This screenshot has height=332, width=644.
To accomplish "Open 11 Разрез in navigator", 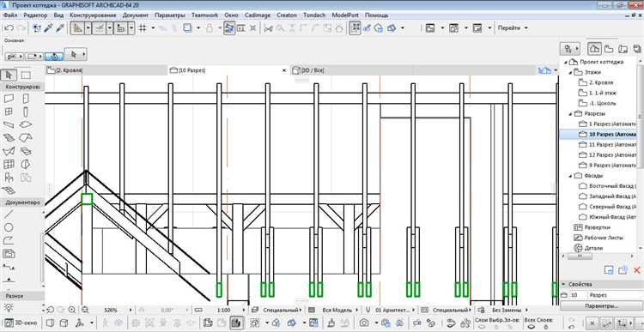I will (x=606, y=145).
